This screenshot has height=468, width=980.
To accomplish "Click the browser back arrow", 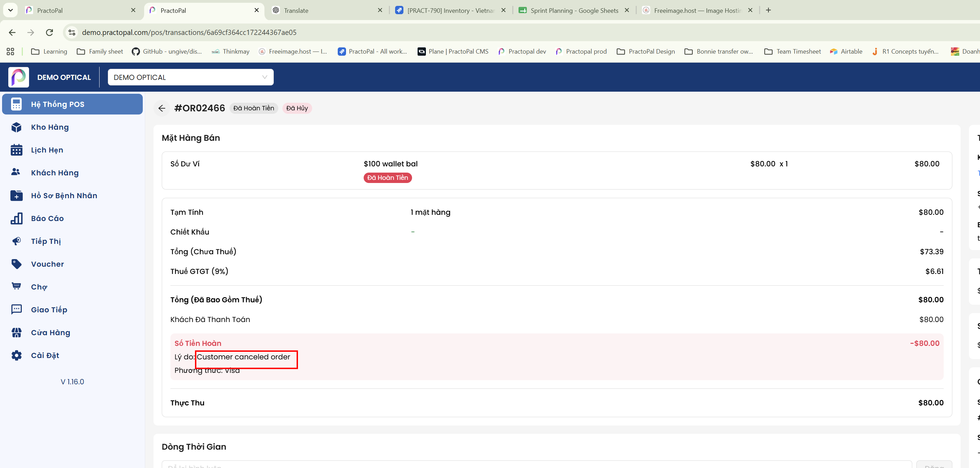I will click(12, 33).
